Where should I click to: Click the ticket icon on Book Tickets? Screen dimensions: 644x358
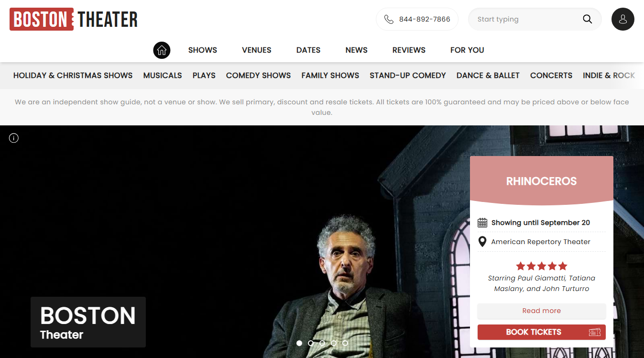pos(595,332)
